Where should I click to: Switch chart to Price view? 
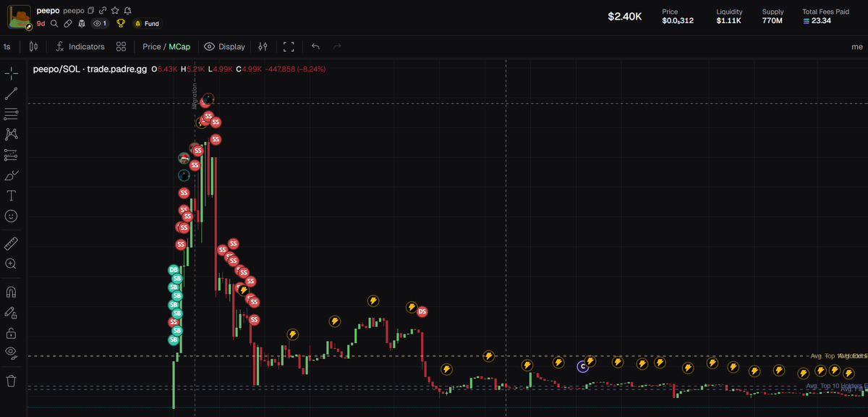point(151,46)
